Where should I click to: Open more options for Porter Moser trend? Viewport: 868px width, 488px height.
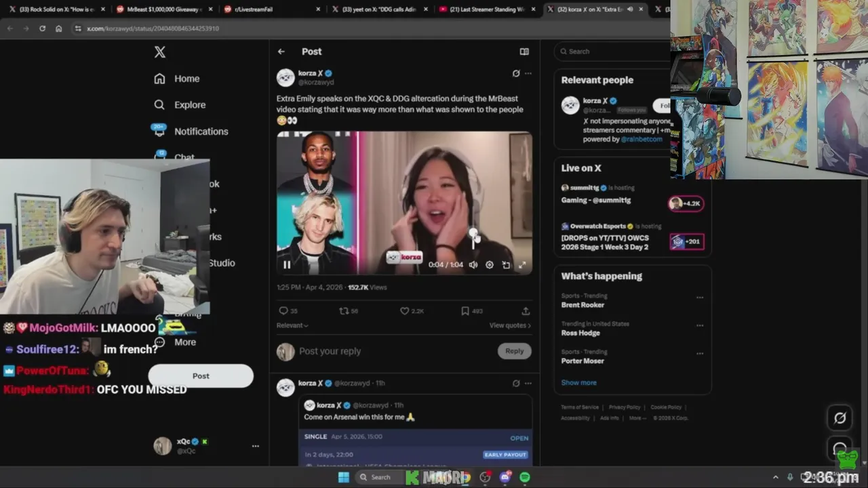click(x=700, y=354)
